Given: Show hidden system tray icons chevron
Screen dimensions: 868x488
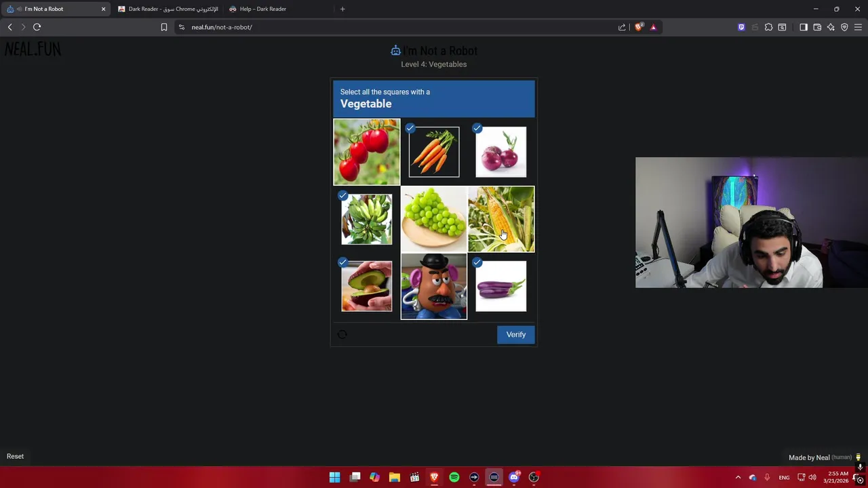Looking at the screenshot, I should [738, 477].
